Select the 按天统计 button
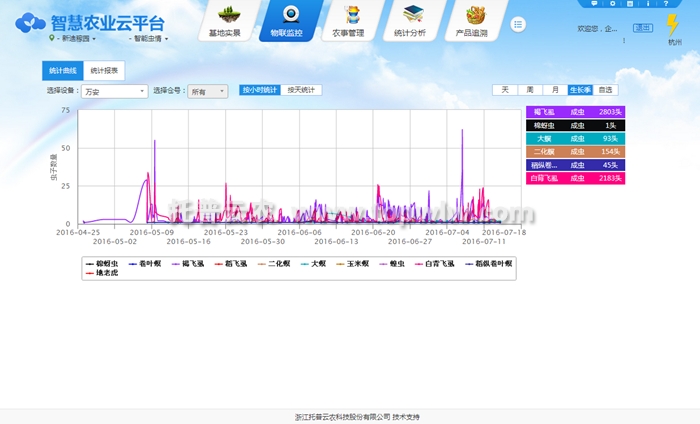 (301, 90)
